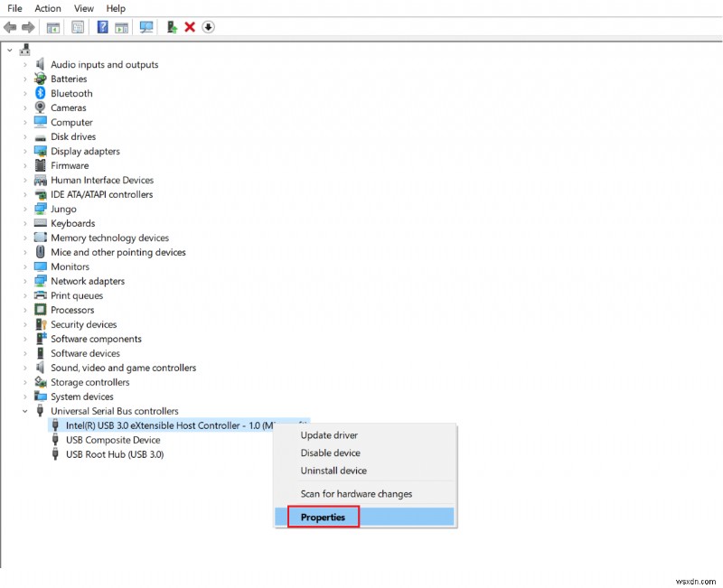The image size is (723, 588).
Task: Click Update driver context menu option
Action: tap(331, 434)
